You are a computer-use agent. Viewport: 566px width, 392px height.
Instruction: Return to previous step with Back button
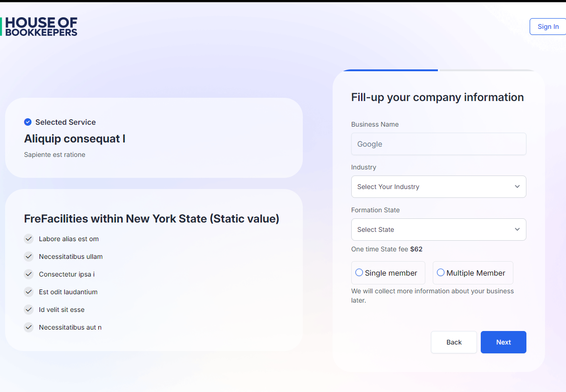[x=454, y=342]
